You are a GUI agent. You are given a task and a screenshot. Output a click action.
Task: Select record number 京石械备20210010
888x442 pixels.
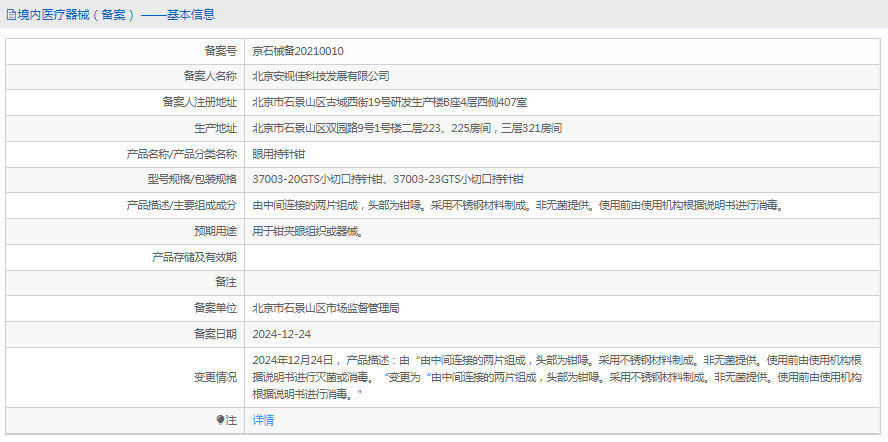[x=298, y=51]
